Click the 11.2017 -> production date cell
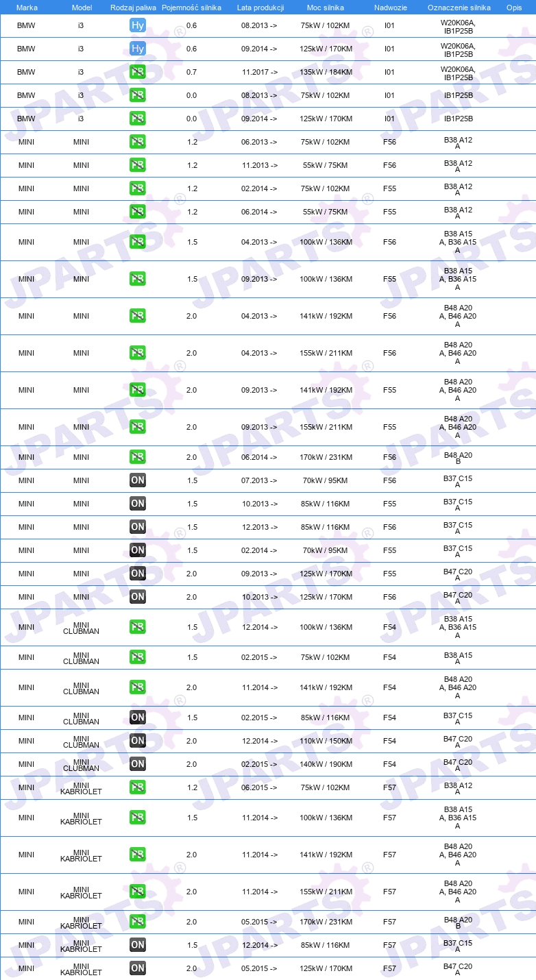This screenshot has width=536, height=980. (x=260, y=73)
